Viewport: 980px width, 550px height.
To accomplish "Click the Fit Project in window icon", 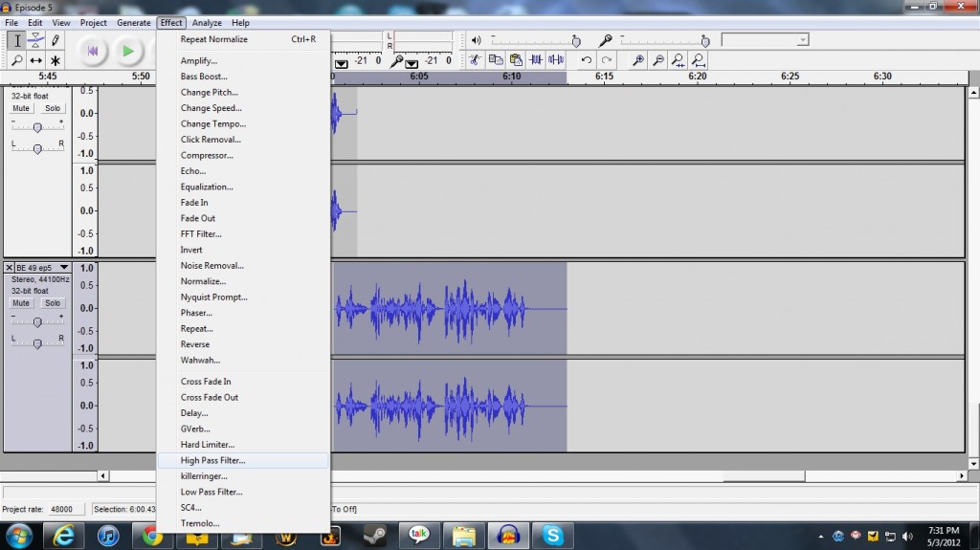I will (698, 60).
